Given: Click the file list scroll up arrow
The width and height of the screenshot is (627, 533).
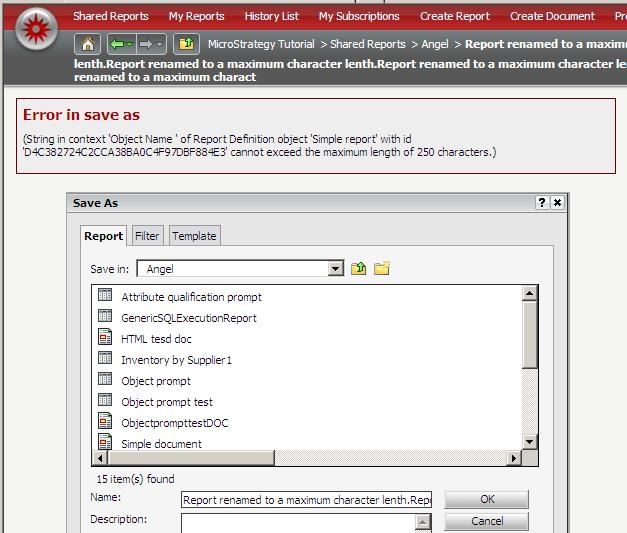Looking at the screenshot, I should [x=530, y=293].
